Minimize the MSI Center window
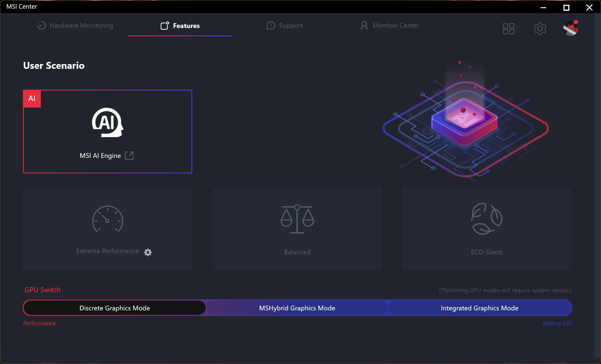Screen dimensions: 601x364 [x=543, y=7]
